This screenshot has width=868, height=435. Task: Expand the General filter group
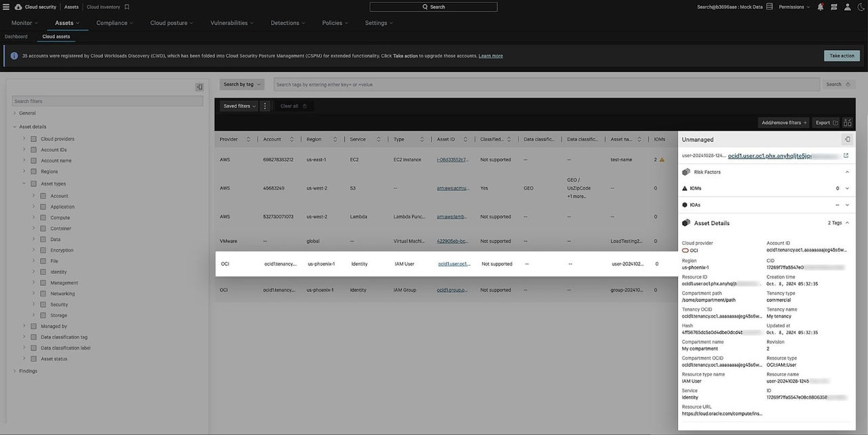(x=15, y=113)
